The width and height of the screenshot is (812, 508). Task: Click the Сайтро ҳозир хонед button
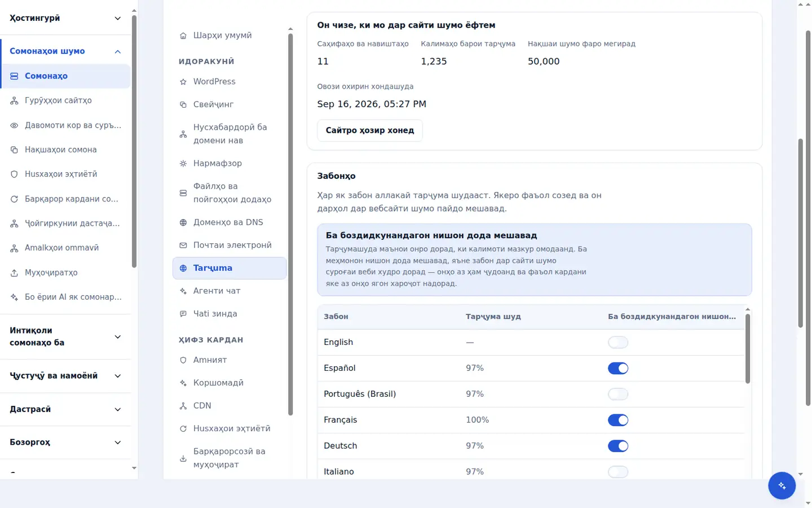[x=370, y=130]
